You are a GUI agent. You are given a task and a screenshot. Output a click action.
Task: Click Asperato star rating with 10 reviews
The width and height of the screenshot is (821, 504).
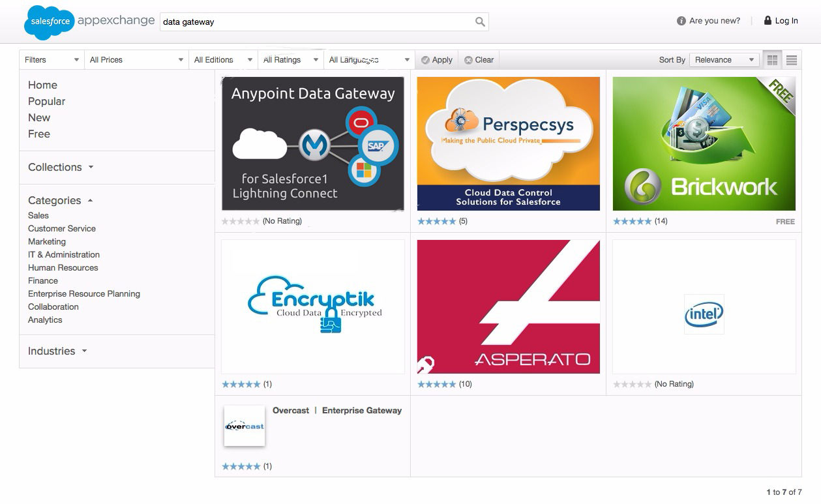pos(436,384)
